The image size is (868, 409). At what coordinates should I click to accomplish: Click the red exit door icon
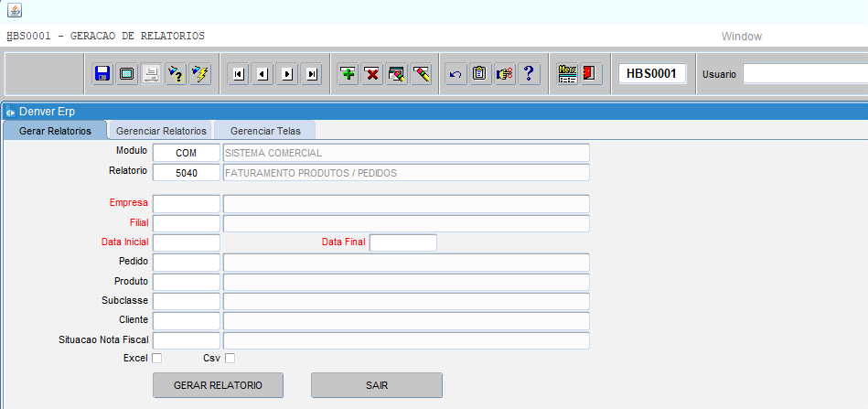click(590, 74)
